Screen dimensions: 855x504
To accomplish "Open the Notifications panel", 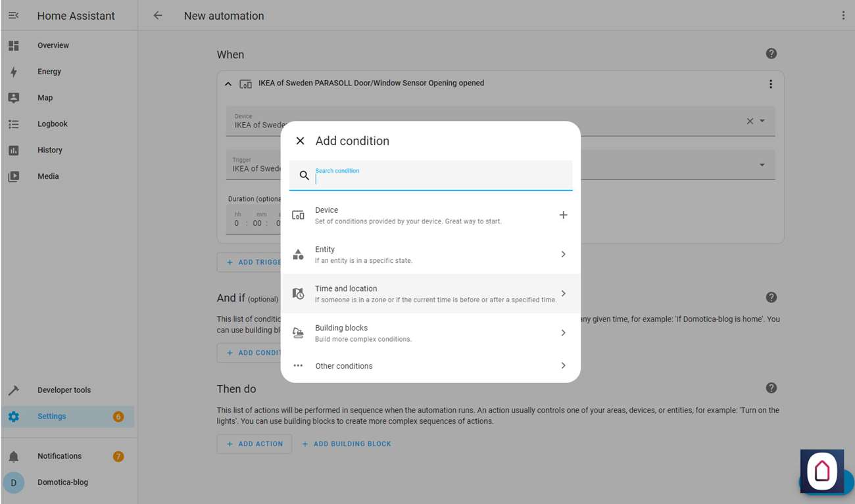I will coord(59,456).
